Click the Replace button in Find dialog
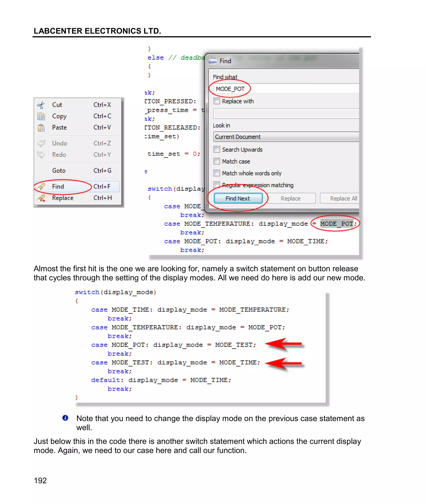The height and width of the screenshot is (504, 426). coord(291,198)
